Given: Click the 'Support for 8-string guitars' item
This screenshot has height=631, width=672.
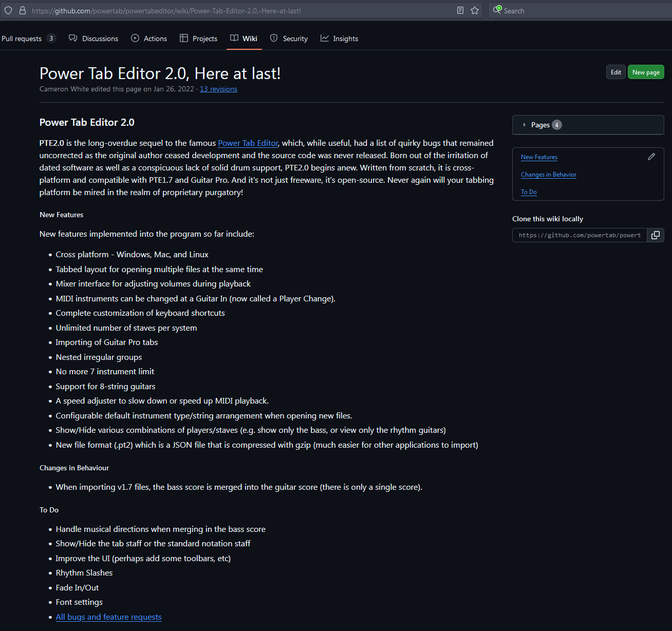Looking at the screenshot, I should (105, 387).
